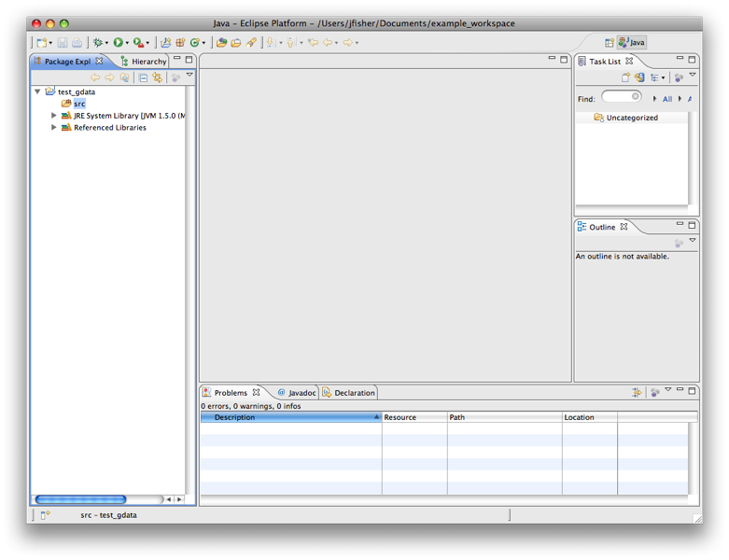This screenshot has height=560, width=729.
Task: Click the New Task icon in Task List
Action: point(625,77)
